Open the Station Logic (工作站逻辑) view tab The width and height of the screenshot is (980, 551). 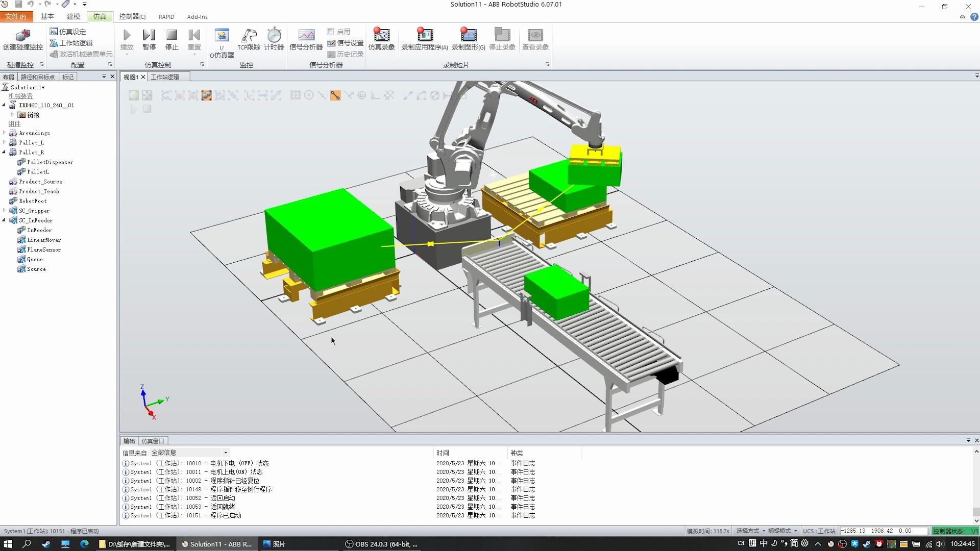165,77
